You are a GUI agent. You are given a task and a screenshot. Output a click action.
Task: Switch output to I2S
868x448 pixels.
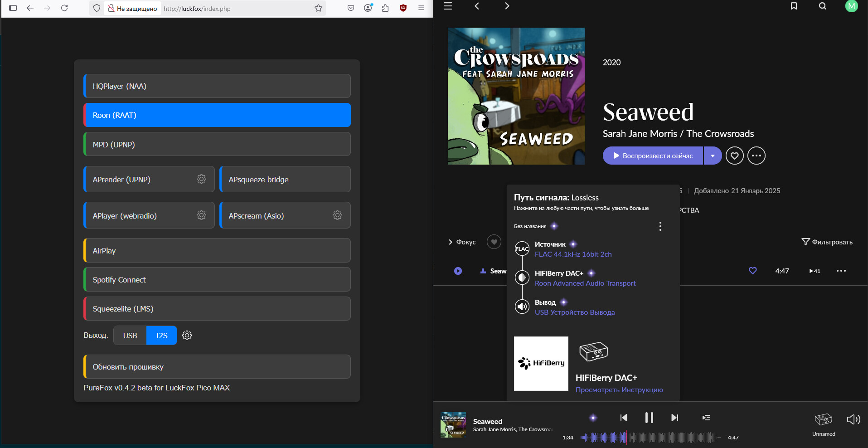pos(162,336)
